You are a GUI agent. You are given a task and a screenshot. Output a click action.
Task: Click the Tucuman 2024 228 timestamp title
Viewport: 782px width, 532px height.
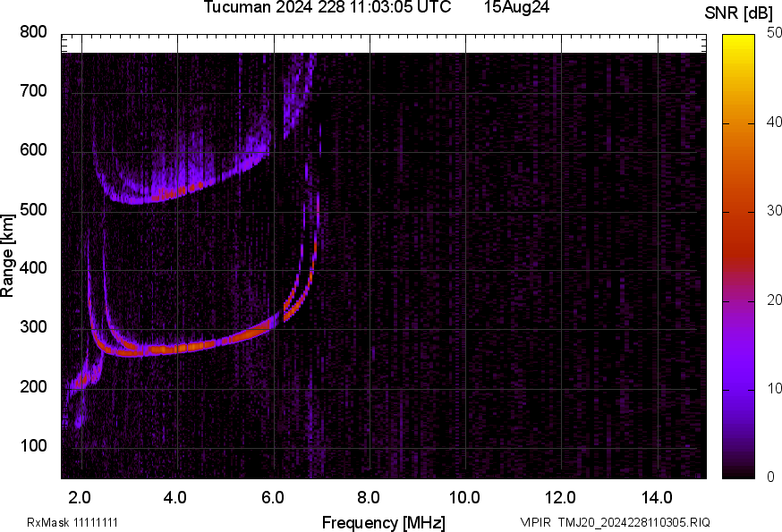[327, 7]
